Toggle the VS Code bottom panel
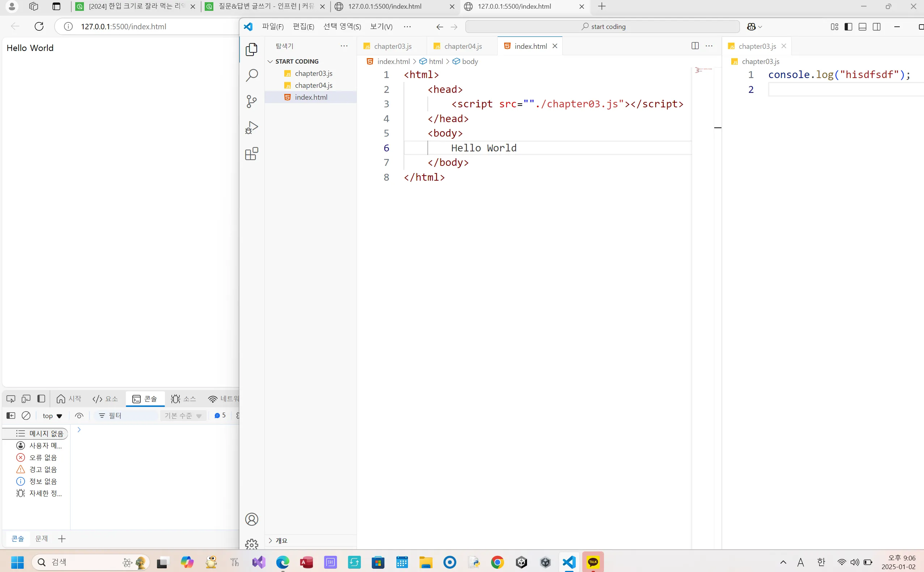 (862, 26)
